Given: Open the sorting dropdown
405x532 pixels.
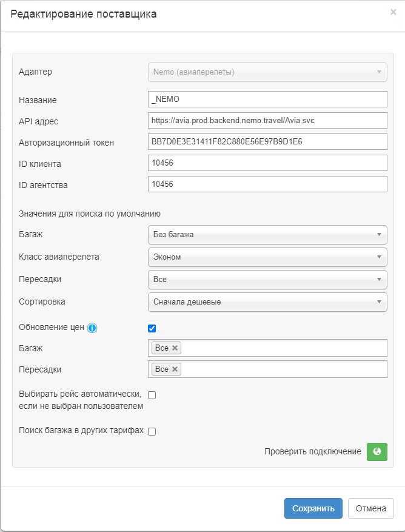Looking at the screenshot, I should pyautogui.click(x=267, y=301).
